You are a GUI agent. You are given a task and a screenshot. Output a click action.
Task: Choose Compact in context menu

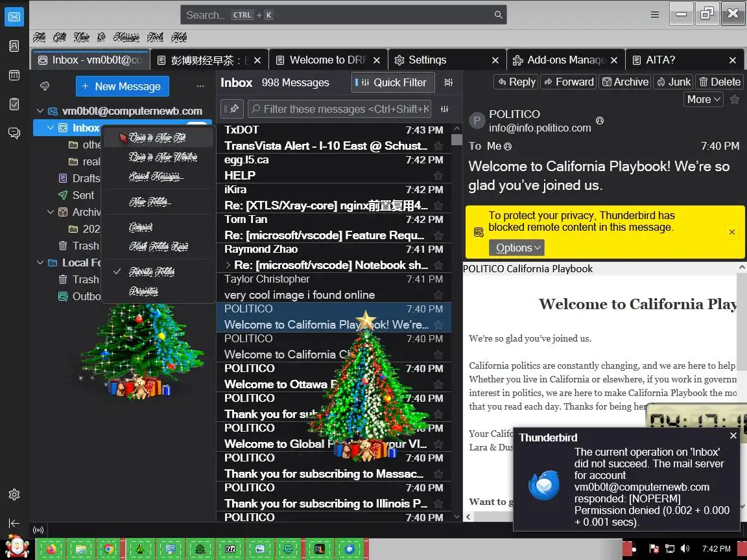158,227
